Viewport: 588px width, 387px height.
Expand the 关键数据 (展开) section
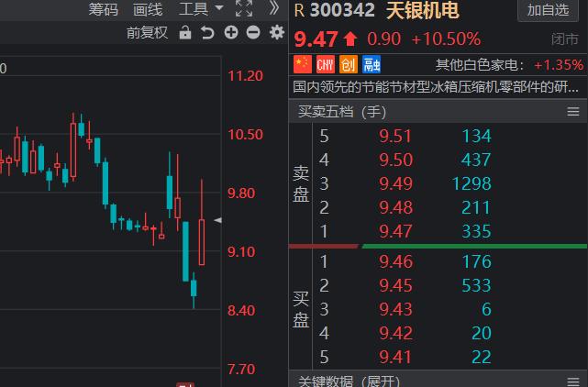click(x=349, y=381)
